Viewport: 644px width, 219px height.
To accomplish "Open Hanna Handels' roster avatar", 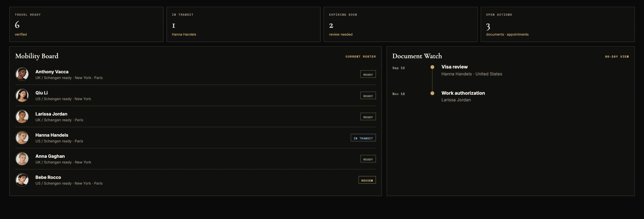I will point(22,138).
